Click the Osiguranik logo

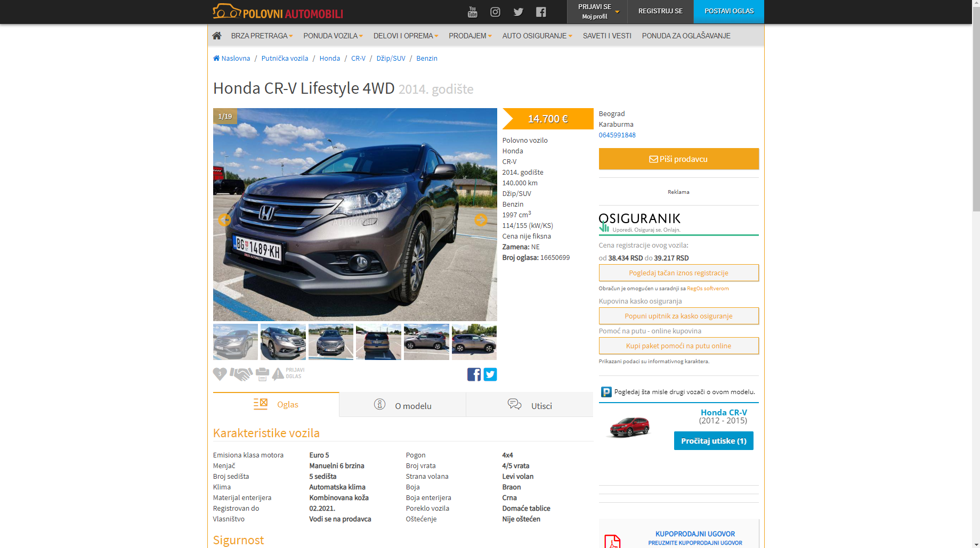pyautogui.click(x=639, y=223)
